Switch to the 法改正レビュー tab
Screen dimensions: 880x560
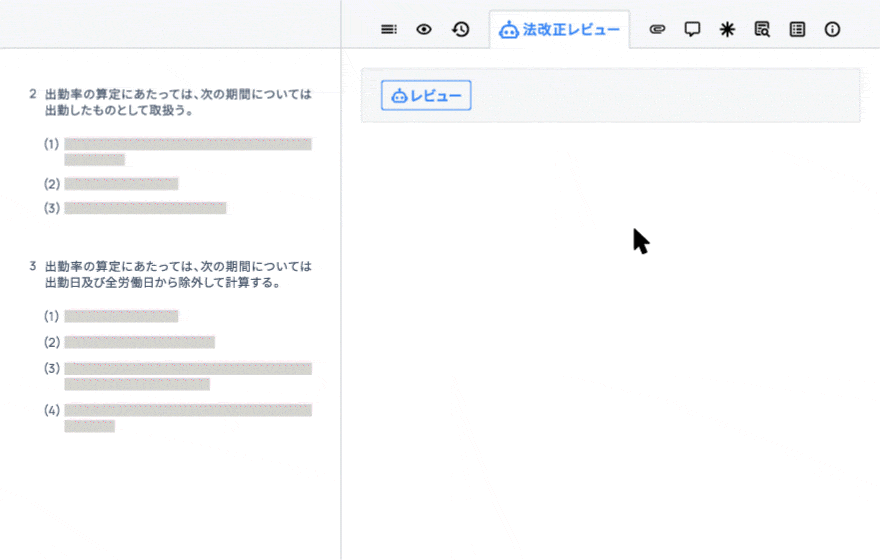point(559,30)
